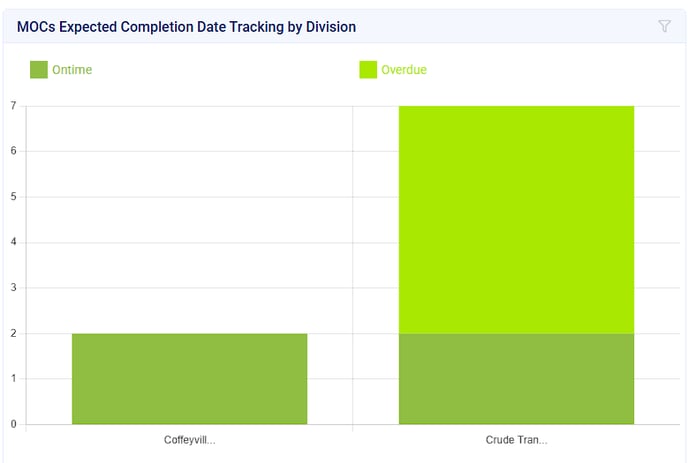Click the y-axis value 5 label
This screenshot has height=463, width=688.
13,197
